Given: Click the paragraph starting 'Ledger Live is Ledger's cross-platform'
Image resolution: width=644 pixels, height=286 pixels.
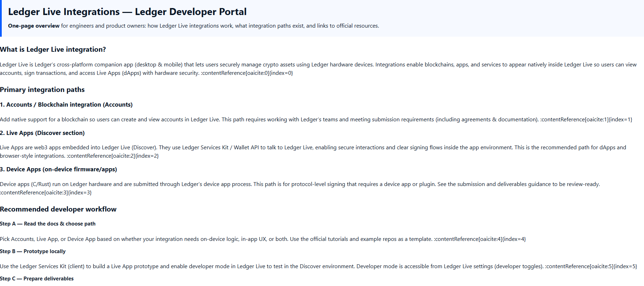Looking at the screenshot, I should (x=318, y=69).
